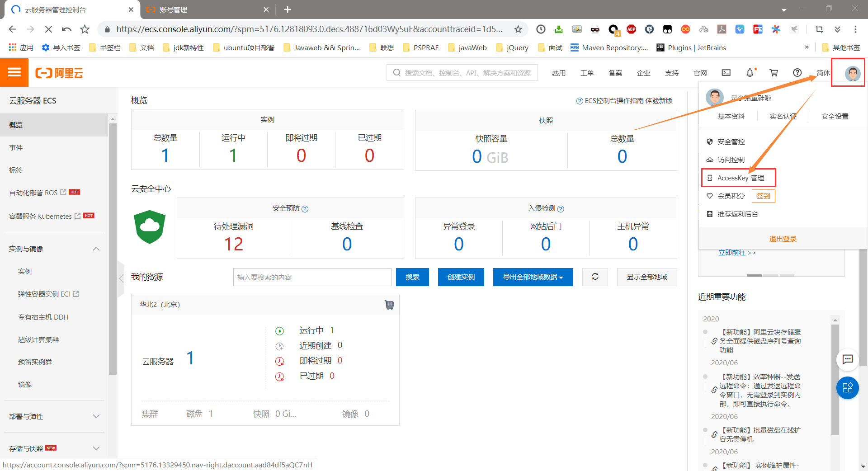Screen dimensions: 868x471
Task: Open blue apps floating button
Action: point(848,388)
